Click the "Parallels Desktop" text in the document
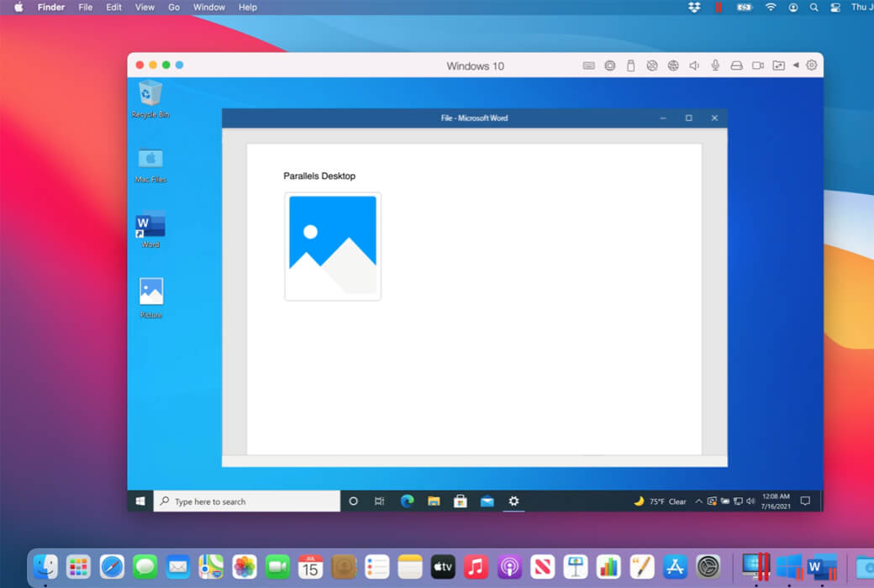This screenshot has height=588, width=874. [319, 176]
